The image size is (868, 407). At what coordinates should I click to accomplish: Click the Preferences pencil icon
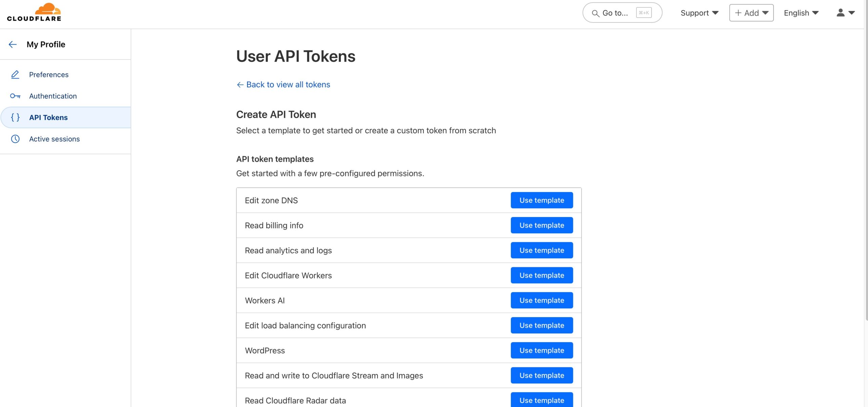15,75
